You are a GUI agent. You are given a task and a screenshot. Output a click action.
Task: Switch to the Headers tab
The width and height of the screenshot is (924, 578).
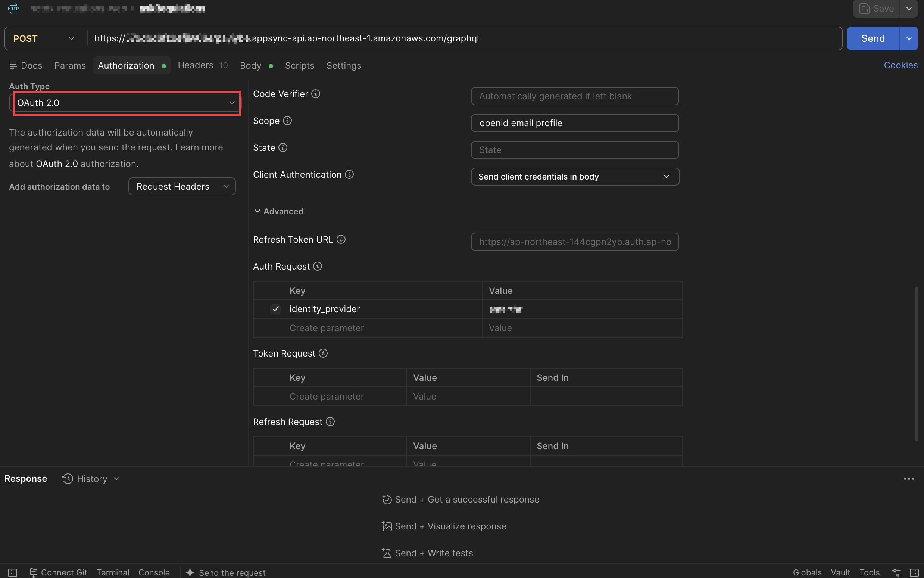(x=203, y=65)
